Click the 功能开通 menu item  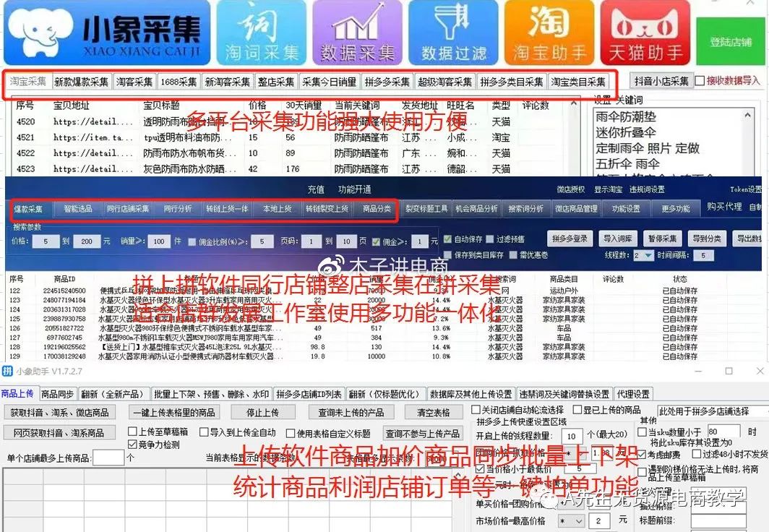pyautogui.click(x=355, y=189)
